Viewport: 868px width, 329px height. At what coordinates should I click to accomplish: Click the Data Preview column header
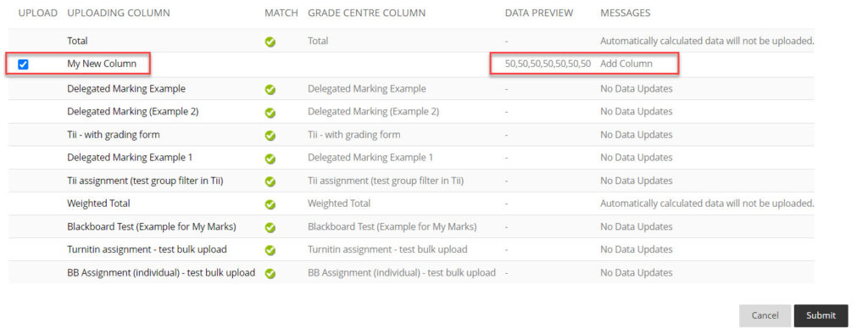(x=538, y=13)
